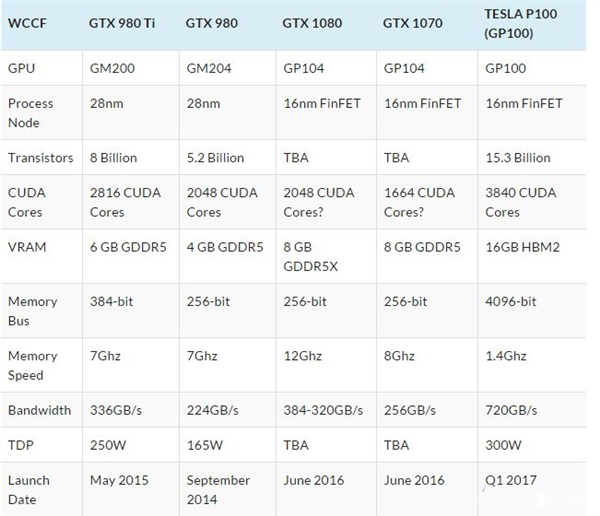The image size is (600, 516).
Task: Select the Q1 2017 launch date cell
Action: point(509,480)
